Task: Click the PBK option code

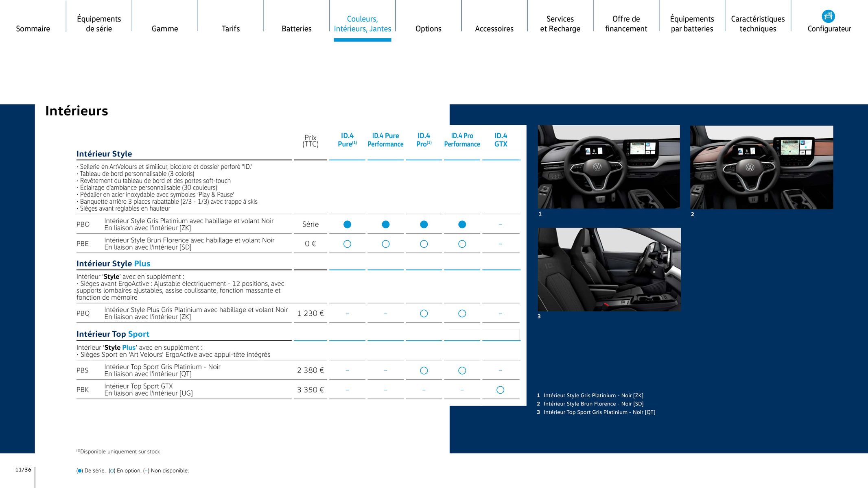Action: point(83,390)
